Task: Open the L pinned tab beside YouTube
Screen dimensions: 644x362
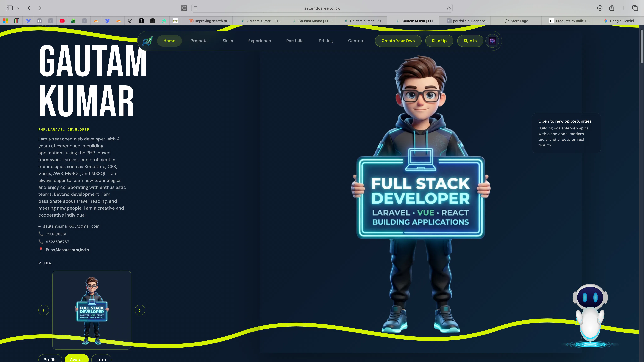Action: point(51,21)
